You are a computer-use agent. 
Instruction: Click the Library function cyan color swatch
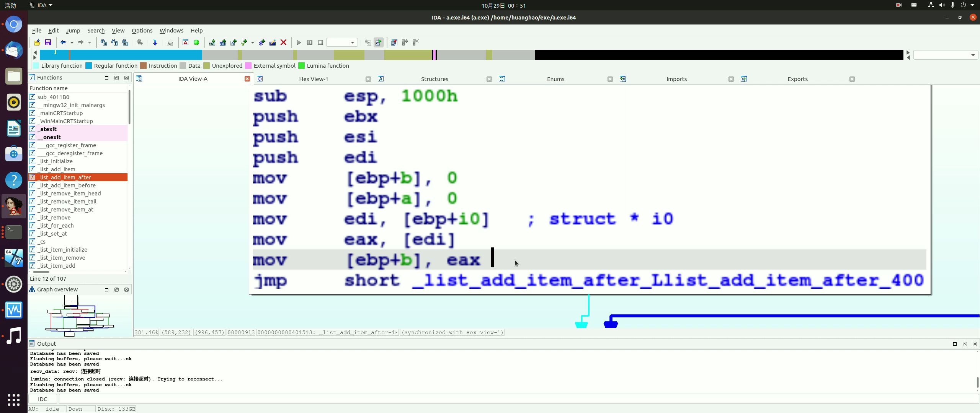[x=36, y=66]
